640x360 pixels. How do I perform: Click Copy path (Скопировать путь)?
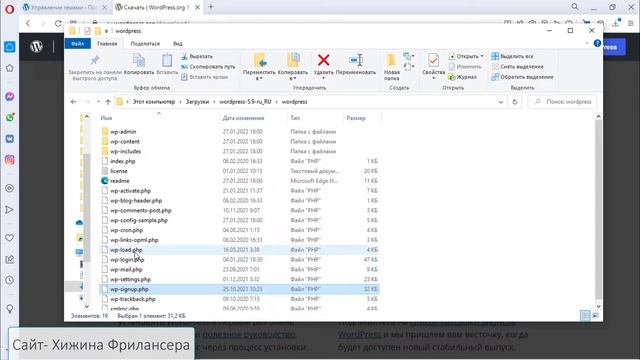[x=208, y=67]
